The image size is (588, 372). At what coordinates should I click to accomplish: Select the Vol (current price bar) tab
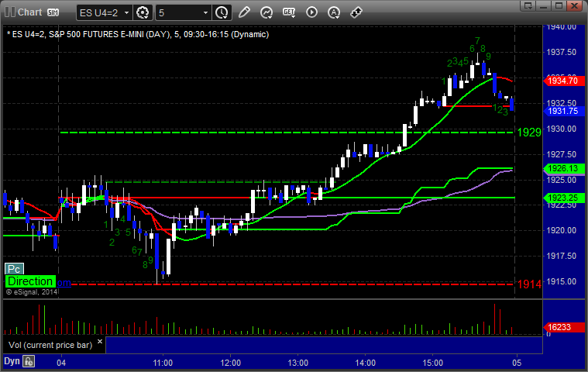click(50, 345)
